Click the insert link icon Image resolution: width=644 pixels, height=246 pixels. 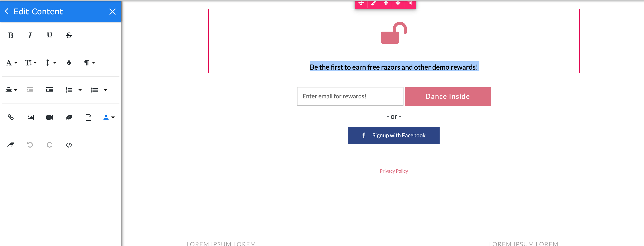(x=10, y=117)
